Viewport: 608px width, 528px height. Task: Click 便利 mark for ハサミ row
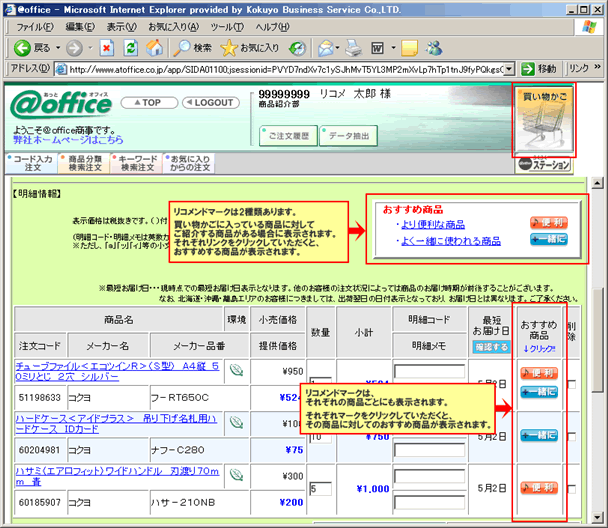point(539,488)
